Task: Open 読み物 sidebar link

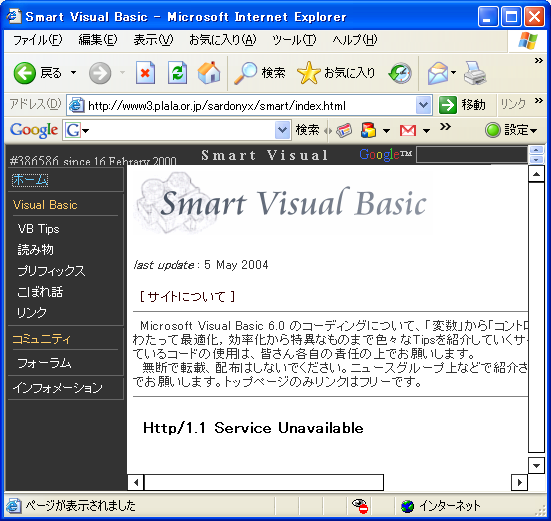Action: 35,250
